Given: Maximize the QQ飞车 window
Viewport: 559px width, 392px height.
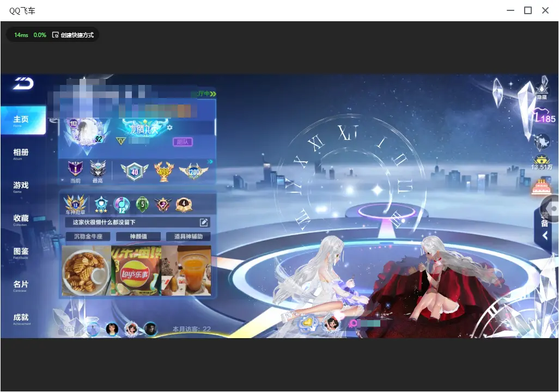Looking at the screenshot, I should (528, 10).
